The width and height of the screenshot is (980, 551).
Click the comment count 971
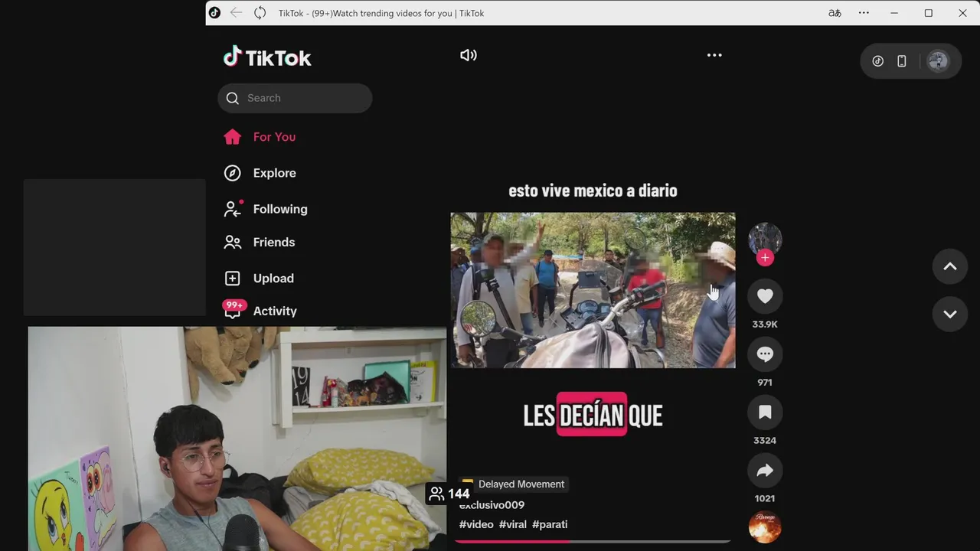point(765,383)
